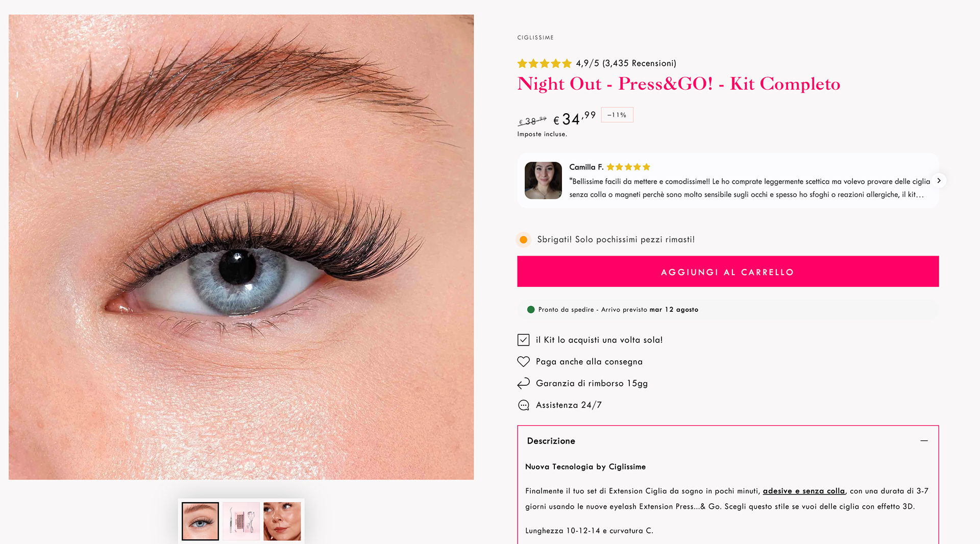
Task: Click the orange low-stock indicator dot
Action: click(x=523, y=240)
